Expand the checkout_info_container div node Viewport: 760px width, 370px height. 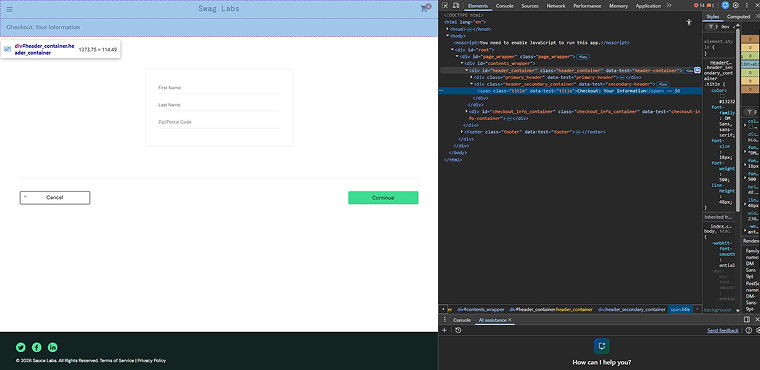pos(467,112)
